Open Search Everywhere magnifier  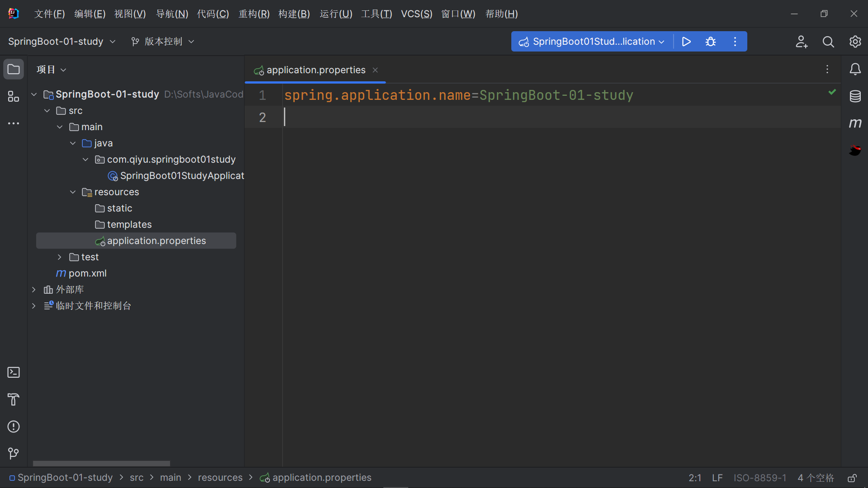pyautogui.click(x=828, y=42)
